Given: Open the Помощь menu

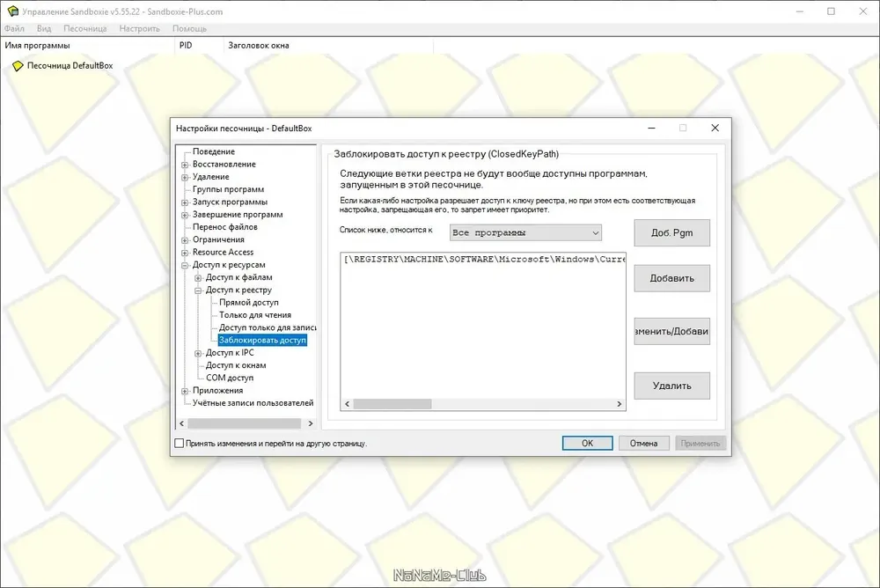Looking at the screenshot, I should pyautogui.click(x=189, y=29).
